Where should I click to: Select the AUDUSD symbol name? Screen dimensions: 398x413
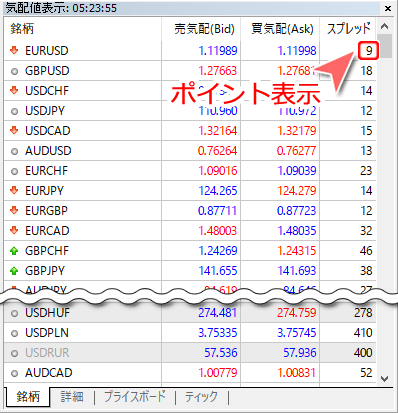pos(48,151)
